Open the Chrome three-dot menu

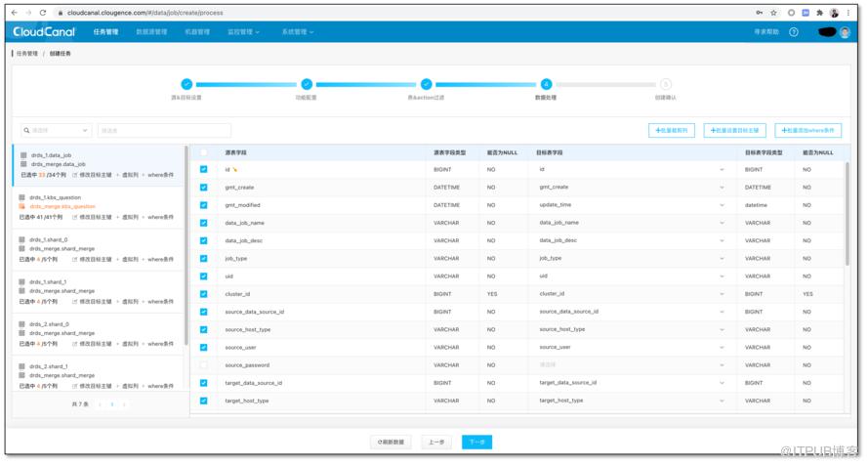click(x=848, y=13)
